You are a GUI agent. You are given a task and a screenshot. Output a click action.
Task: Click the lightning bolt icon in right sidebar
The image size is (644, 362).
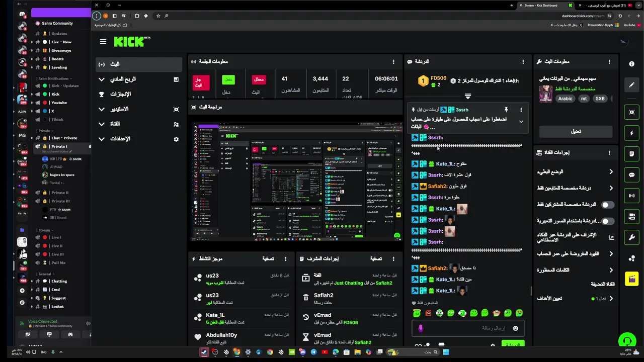[632, 133]
